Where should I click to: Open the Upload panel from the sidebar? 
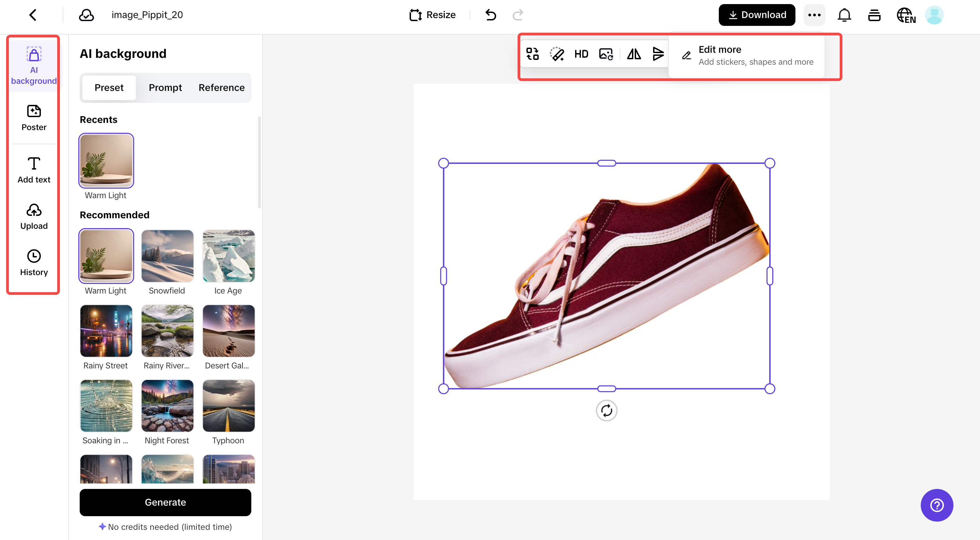34,217
